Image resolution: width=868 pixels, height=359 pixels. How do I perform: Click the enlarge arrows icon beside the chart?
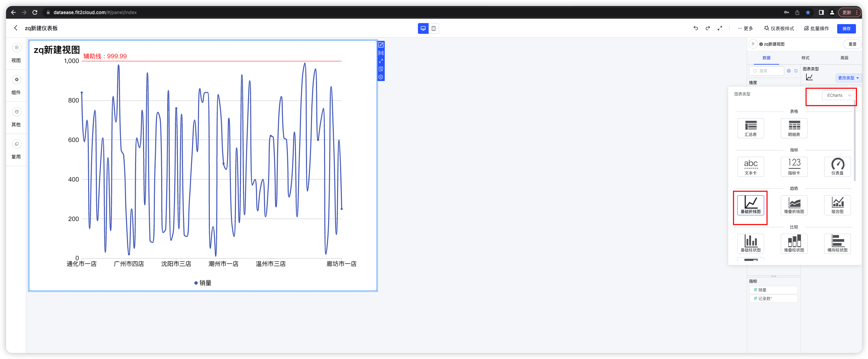pyautogui.click(x=381, y=61)
